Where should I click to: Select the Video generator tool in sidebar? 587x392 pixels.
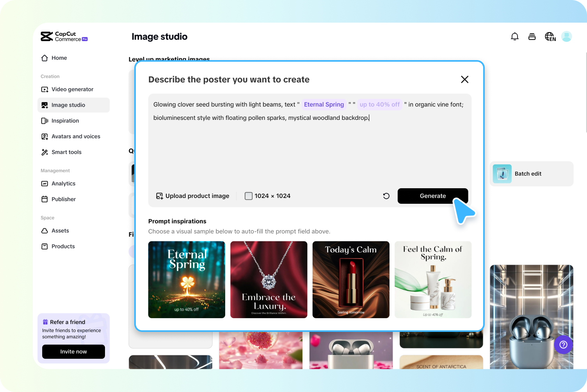click(73, 89)
